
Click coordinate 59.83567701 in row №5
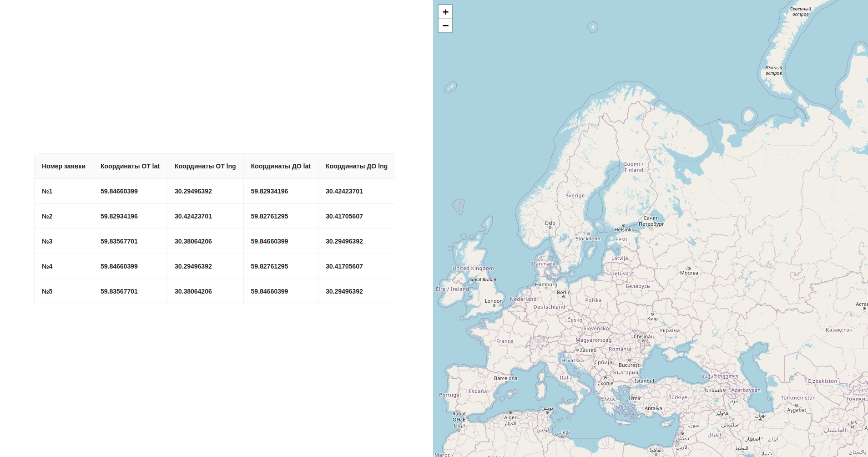point(119,291)
